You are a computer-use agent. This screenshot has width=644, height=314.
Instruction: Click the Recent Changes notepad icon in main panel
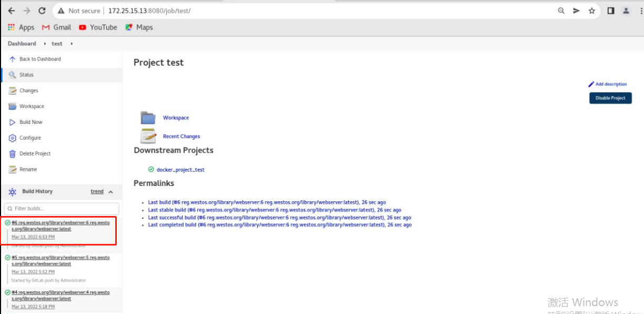pos(148,136)
